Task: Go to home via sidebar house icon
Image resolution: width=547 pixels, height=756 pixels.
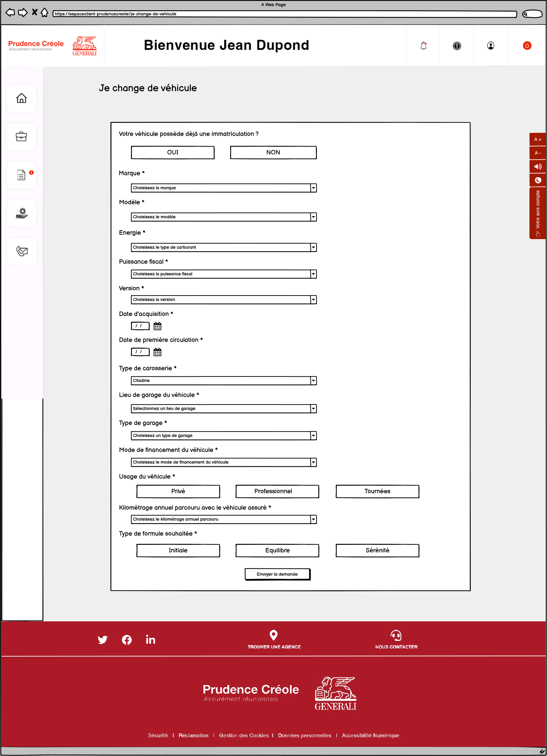Action: coord(22,98)
